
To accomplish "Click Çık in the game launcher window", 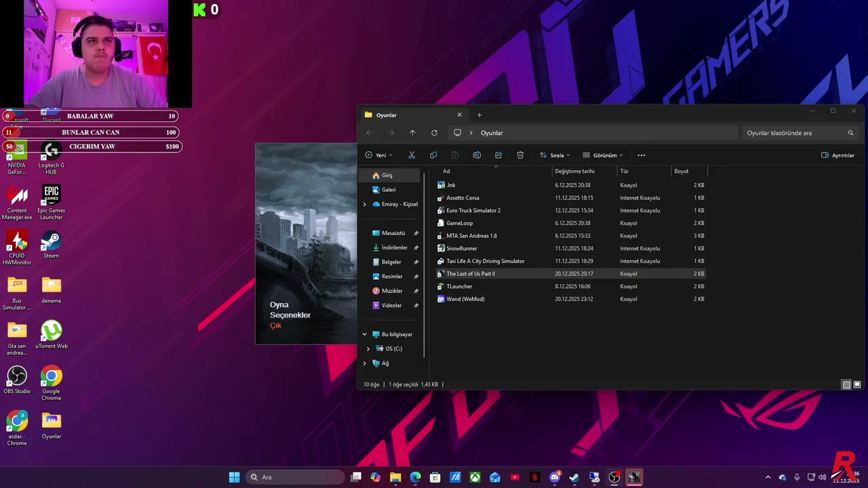I will [275, 325].
